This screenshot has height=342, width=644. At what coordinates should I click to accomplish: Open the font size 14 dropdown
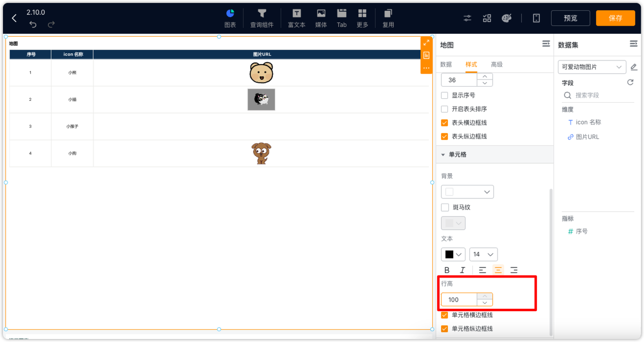pos(484,254)
